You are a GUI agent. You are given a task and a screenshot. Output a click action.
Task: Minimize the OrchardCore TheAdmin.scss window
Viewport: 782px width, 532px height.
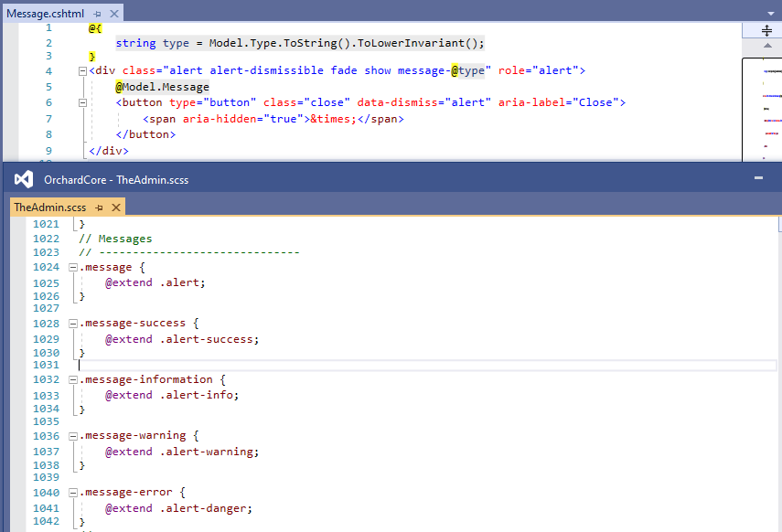[x=758, y=178]
